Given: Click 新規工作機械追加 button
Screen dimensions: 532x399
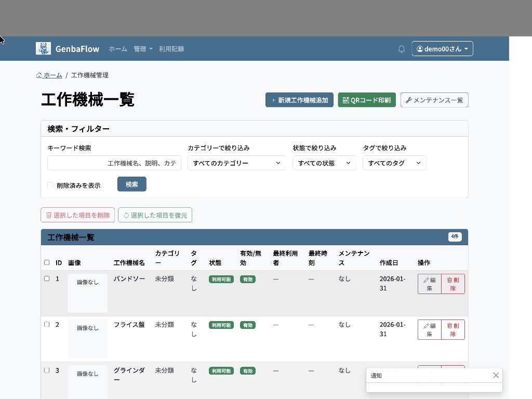Looking at the screenshot, I should 299,100.
